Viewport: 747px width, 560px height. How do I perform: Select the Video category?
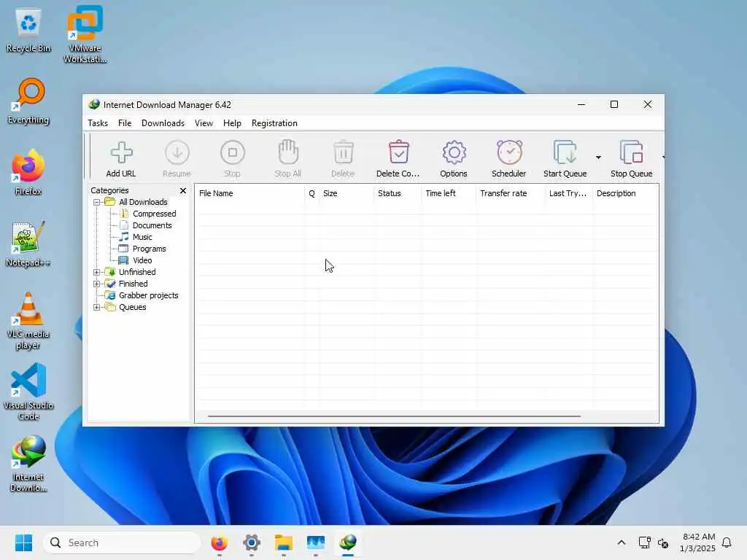(x=142, y=260)
